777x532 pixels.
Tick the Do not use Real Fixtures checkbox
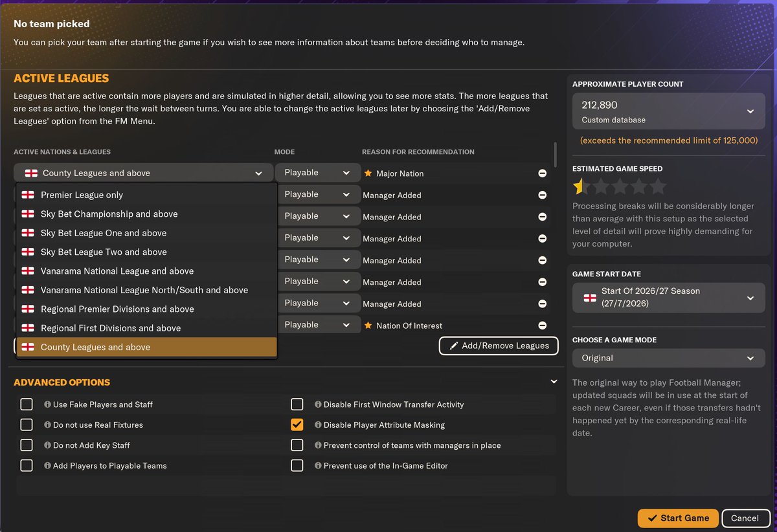27,425
